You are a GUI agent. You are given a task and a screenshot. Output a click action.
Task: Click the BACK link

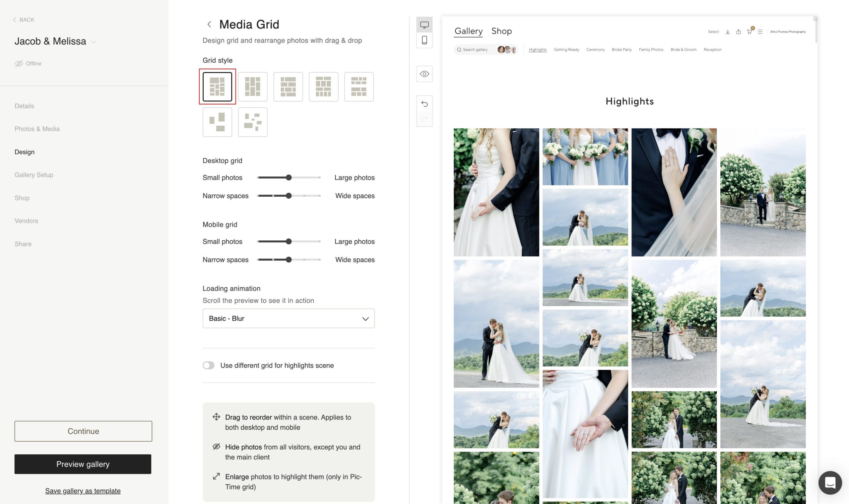[x=24, y=20]
